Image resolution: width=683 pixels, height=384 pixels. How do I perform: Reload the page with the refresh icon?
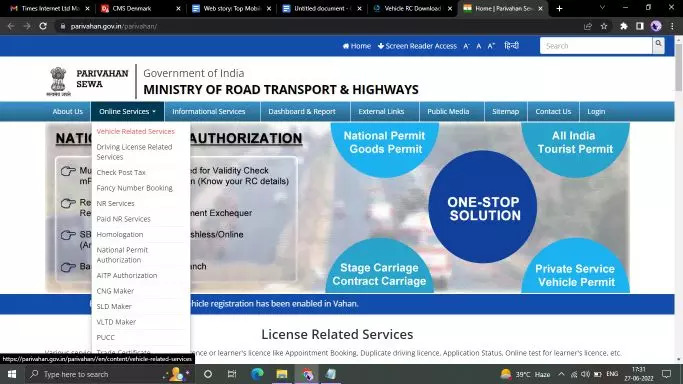click(43, 26)
